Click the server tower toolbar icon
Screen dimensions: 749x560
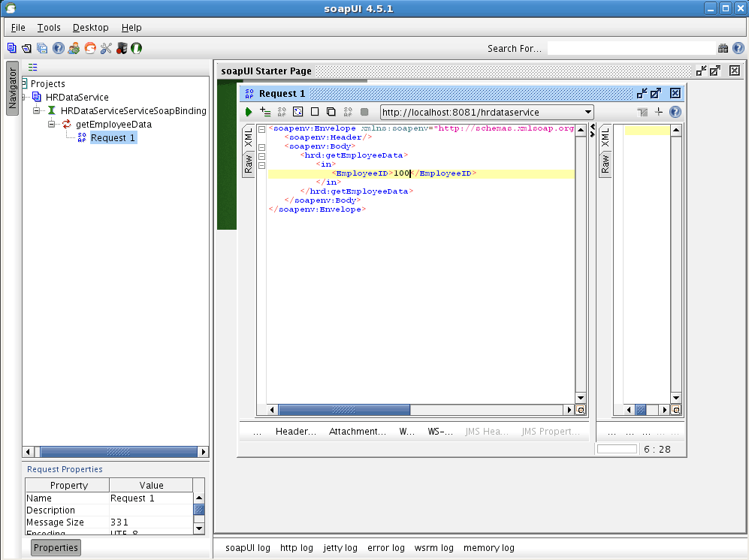(122, 48)
